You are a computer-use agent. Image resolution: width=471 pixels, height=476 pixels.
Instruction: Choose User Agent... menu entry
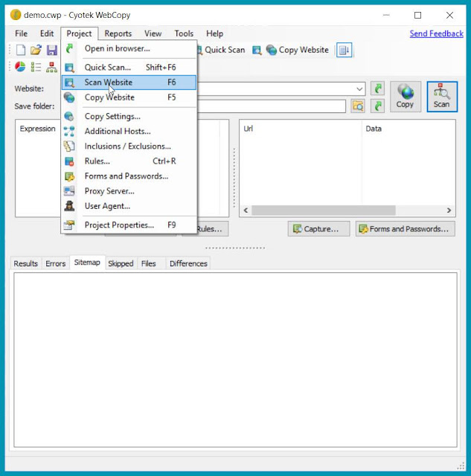[x=129, y=206]
